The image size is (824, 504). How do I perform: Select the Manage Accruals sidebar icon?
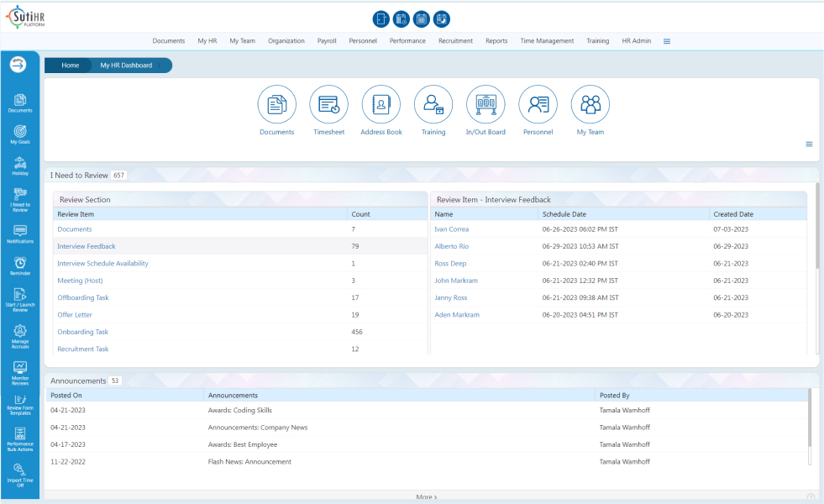[x=20, y=336]
